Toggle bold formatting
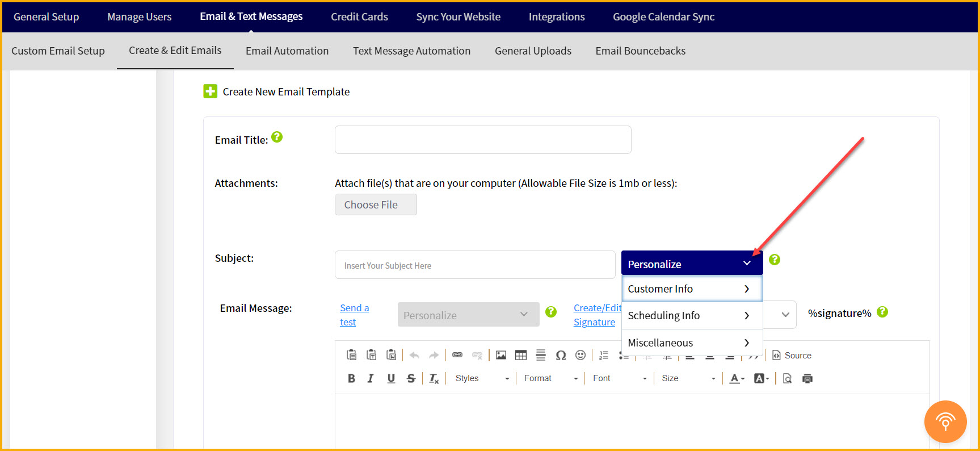Image resolution: width=980 pixels, height=451 pixels. click(351, 378)
